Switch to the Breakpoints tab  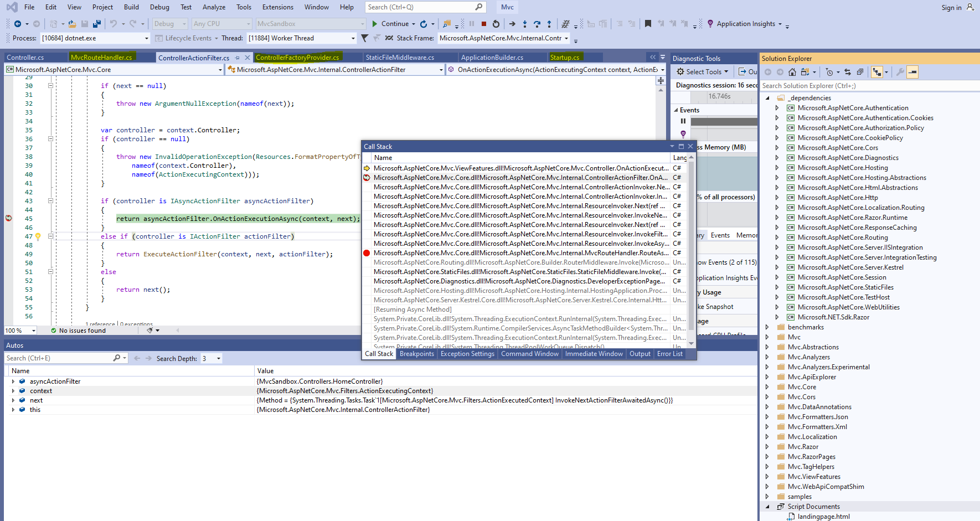[x=416, y=353]
